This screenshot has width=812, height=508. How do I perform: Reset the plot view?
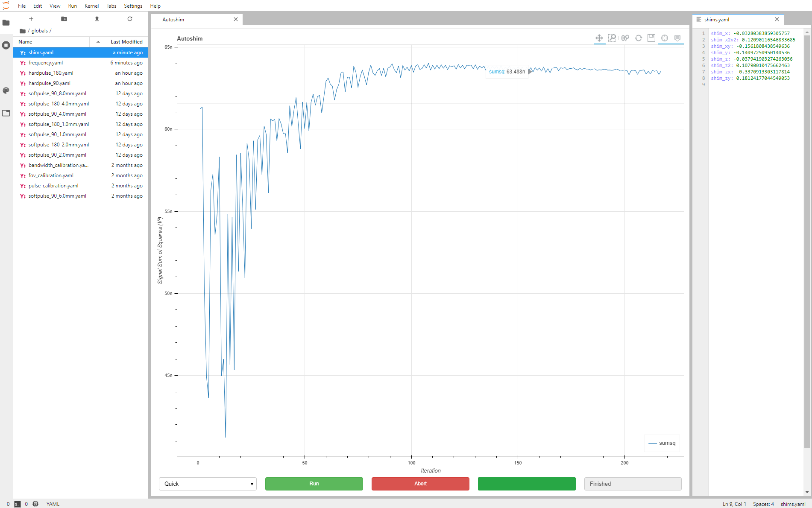click(639, 38)
